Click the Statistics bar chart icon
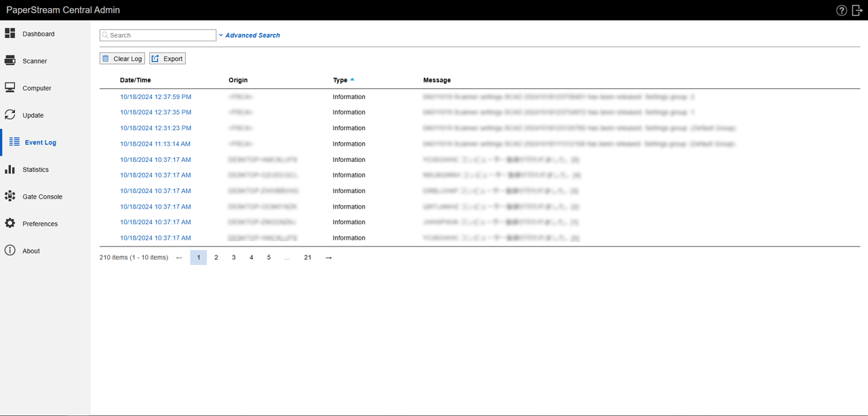Viewport: 868px width, 416px height. pos(10,169)
